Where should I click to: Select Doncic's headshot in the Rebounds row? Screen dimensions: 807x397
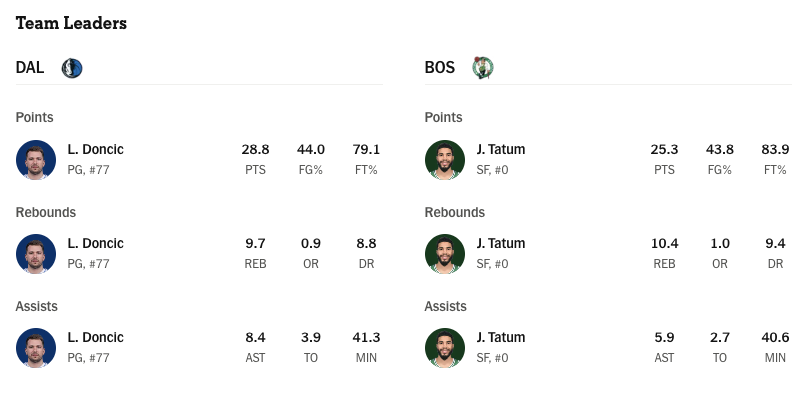tap(36, 254)
